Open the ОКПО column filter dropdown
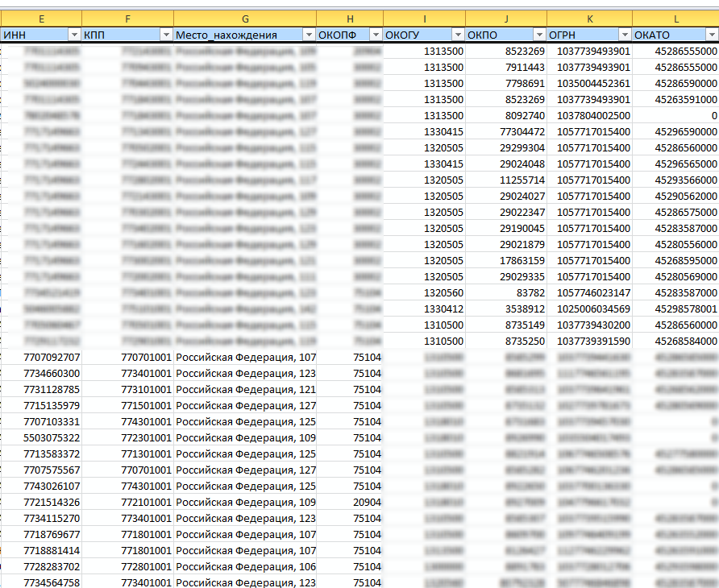Image resolution: width=719 pixels, height=588 pixels. coord(540,35)
